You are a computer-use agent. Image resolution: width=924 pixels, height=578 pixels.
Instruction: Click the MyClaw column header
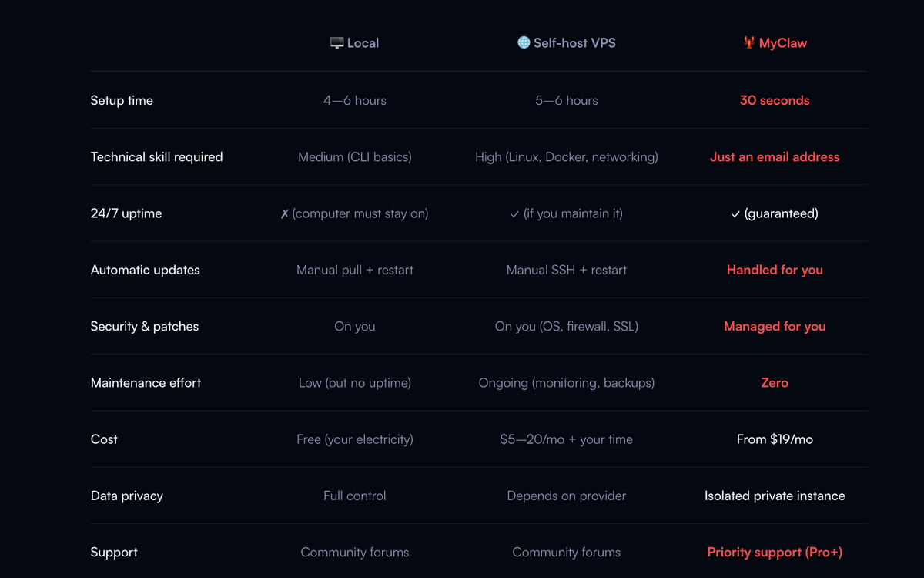[x=775, y=43]
